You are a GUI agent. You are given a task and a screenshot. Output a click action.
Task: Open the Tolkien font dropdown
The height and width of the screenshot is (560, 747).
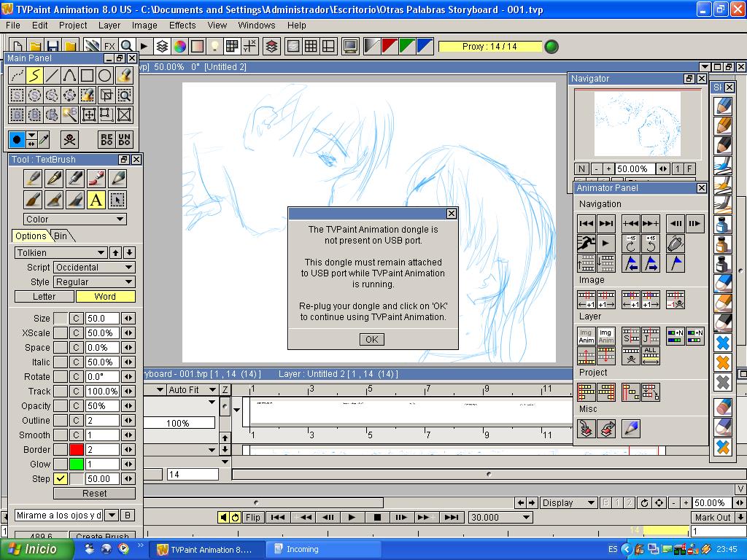coord(61,252)
